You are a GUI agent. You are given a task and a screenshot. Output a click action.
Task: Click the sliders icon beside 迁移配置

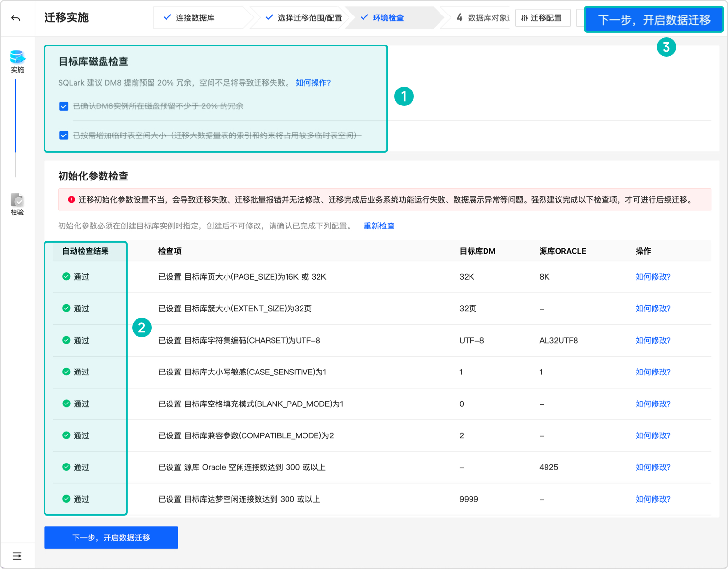(524, 17)
